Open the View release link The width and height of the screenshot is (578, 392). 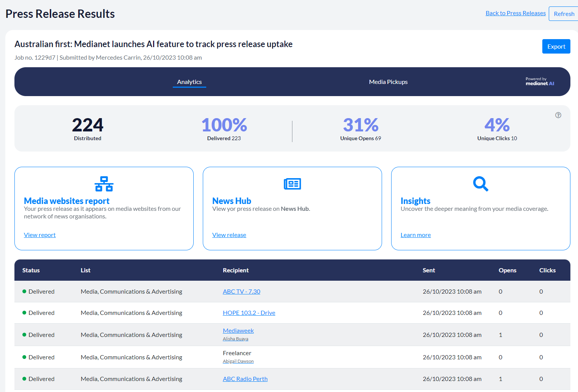(229, 235)
